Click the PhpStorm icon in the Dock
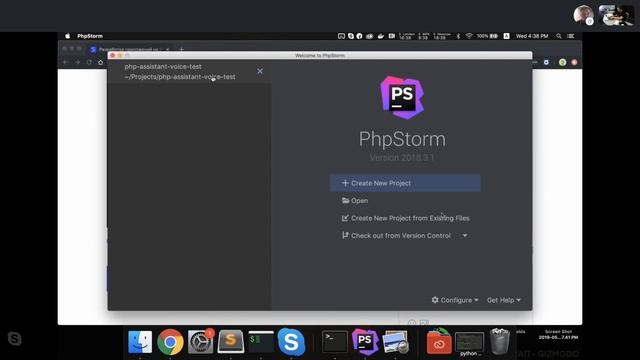The image size is (640, 360). (365, 342)
